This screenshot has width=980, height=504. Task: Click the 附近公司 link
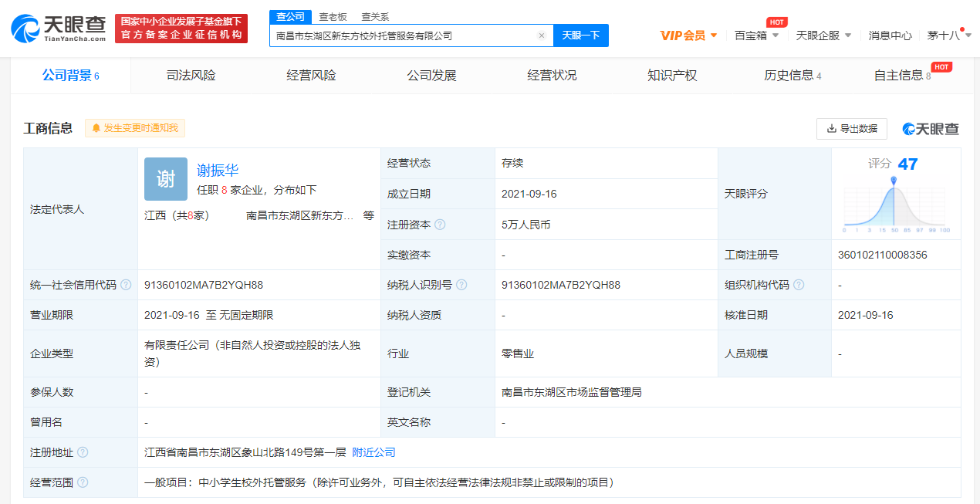click(x=373, y=452)
